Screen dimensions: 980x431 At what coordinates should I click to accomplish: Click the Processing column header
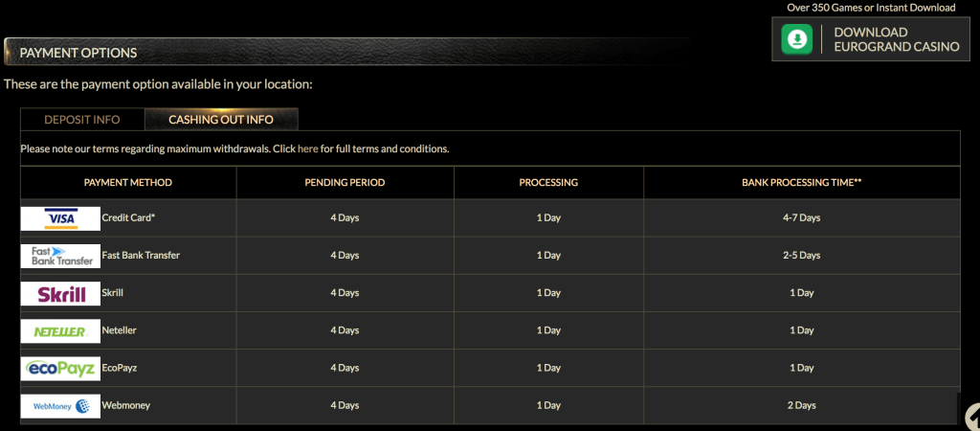pyautogui.click(x=548, y=182)
